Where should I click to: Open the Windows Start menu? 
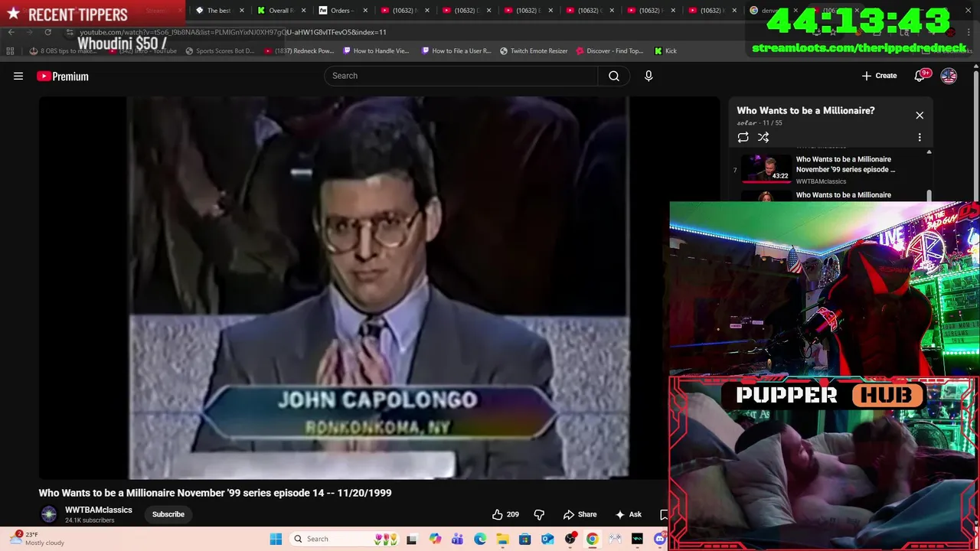pos(276,539)
